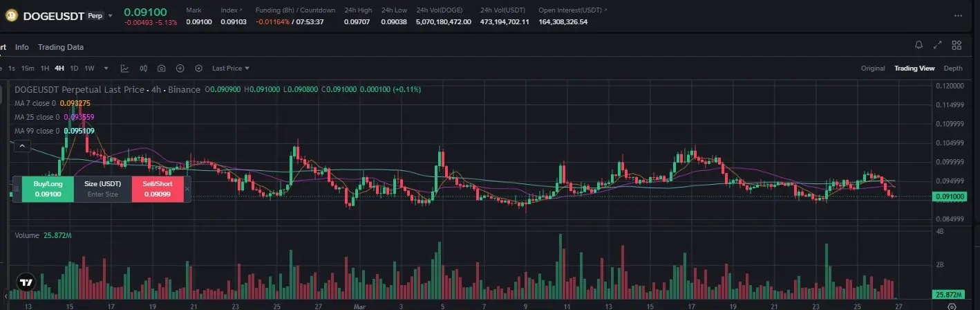Viewport: 980px width, 310px height.
Task: Click the Mar label on the time axis
Action: point(359,305)
